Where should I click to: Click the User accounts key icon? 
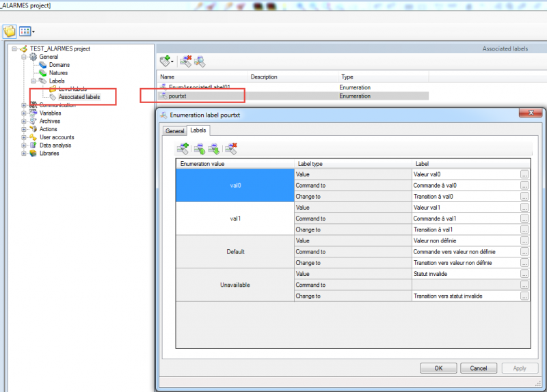click(33, 137)
